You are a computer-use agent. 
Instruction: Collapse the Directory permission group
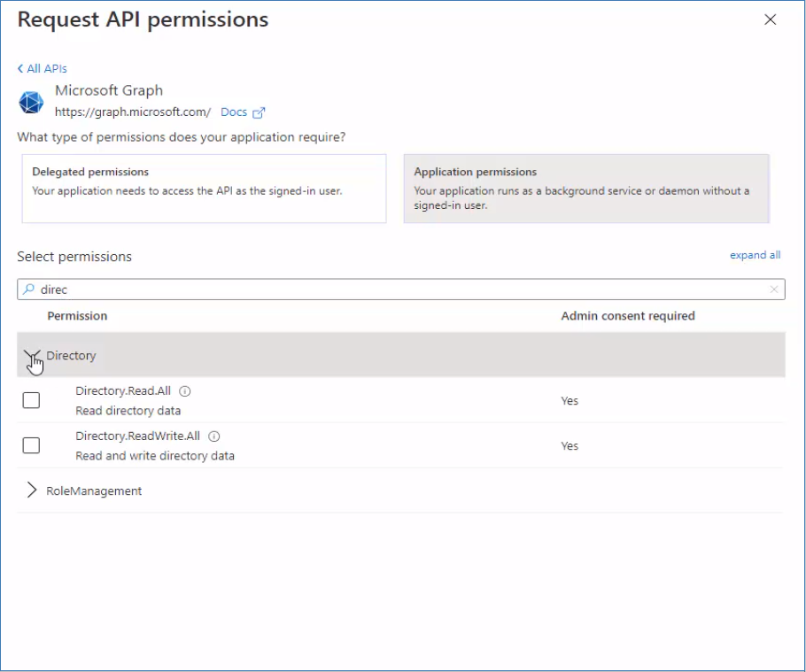pos(32,356)
